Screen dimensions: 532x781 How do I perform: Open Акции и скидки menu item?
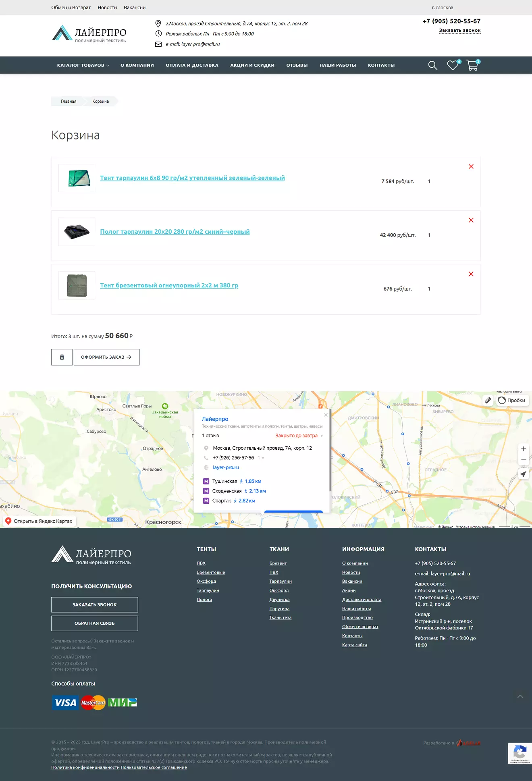(x=252, y=65)
